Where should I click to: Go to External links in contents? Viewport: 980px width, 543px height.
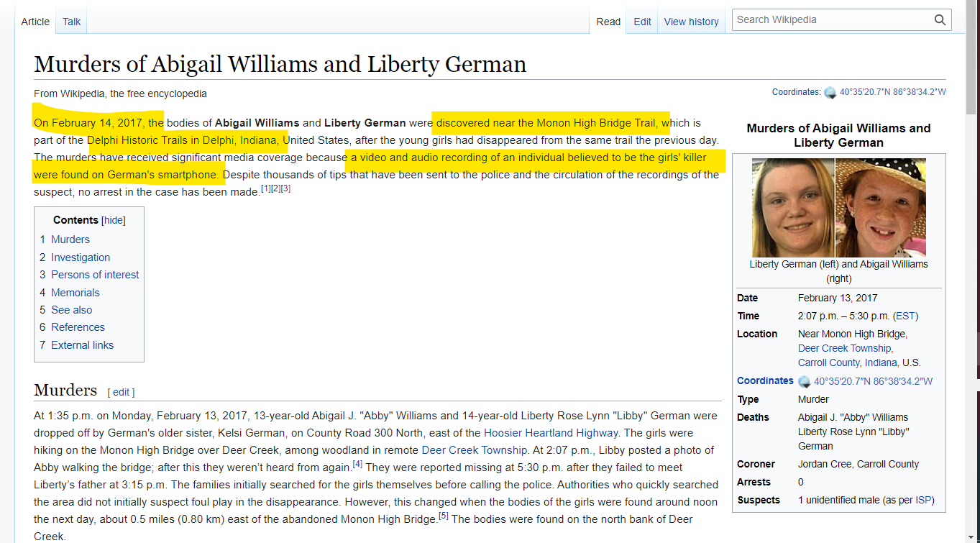[82, 345]
